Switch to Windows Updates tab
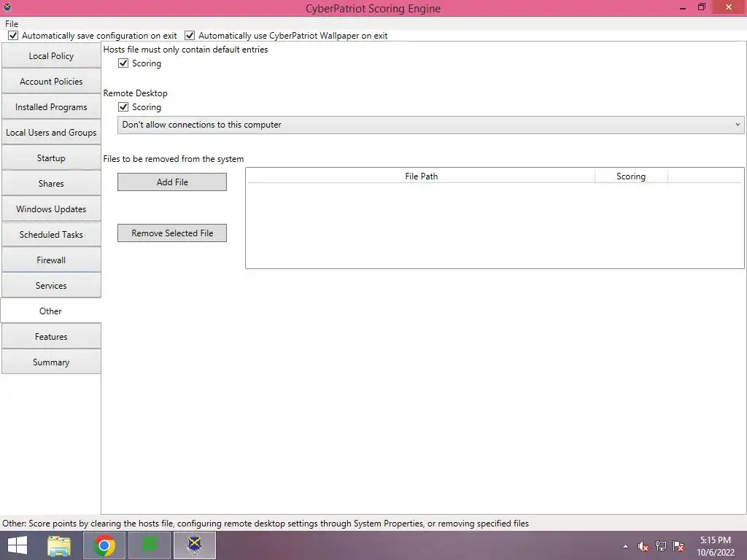 (51, 209)
